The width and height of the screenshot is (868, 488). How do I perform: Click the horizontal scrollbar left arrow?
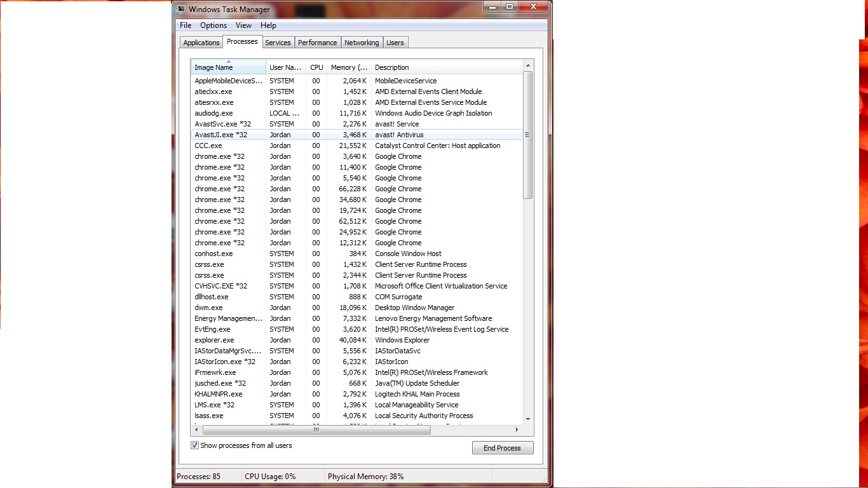[197, 430]
